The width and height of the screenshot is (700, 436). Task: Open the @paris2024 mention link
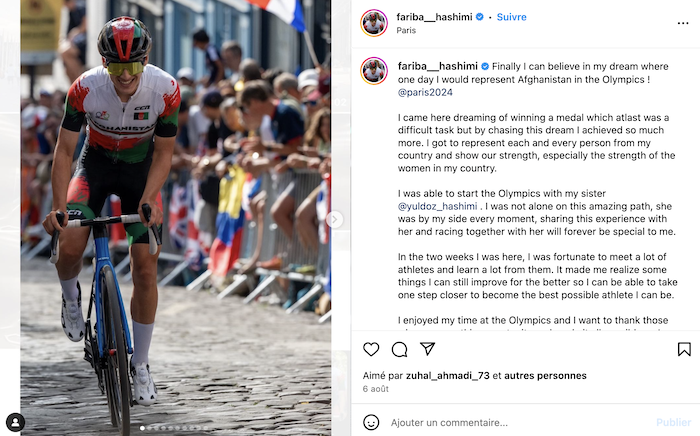(425, 92)
